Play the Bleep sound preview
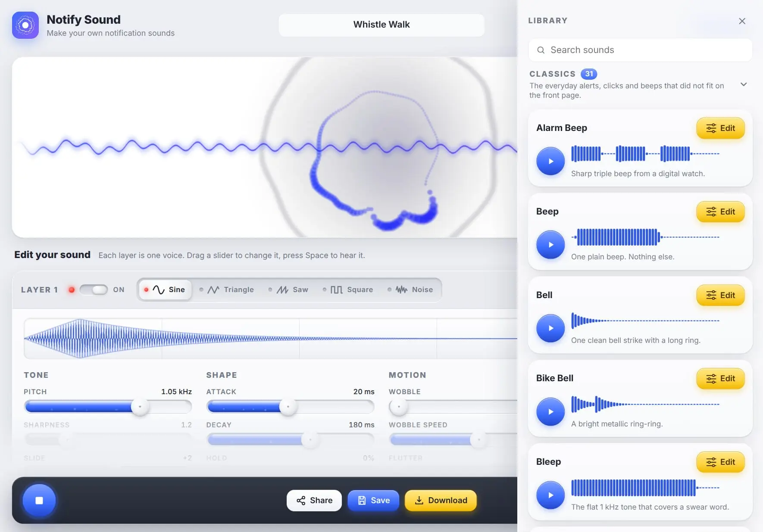 click(x=550, y=495)
